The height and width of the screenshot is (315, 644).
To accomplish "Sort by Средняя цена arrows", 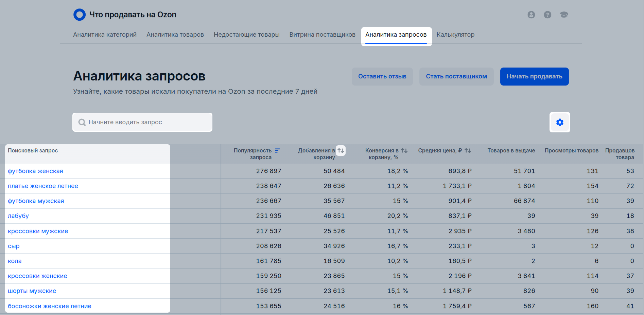I will [x=468, y=150].
